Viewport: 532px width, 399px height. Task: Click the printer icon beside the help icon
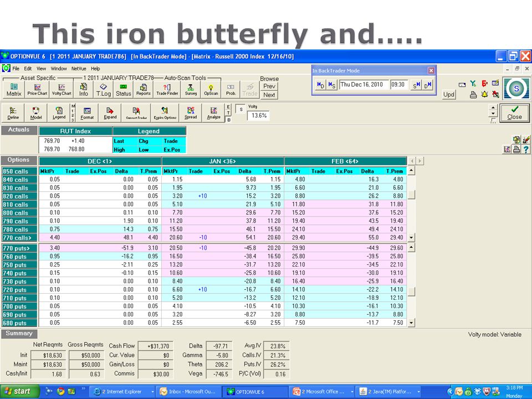click(516, 149)
